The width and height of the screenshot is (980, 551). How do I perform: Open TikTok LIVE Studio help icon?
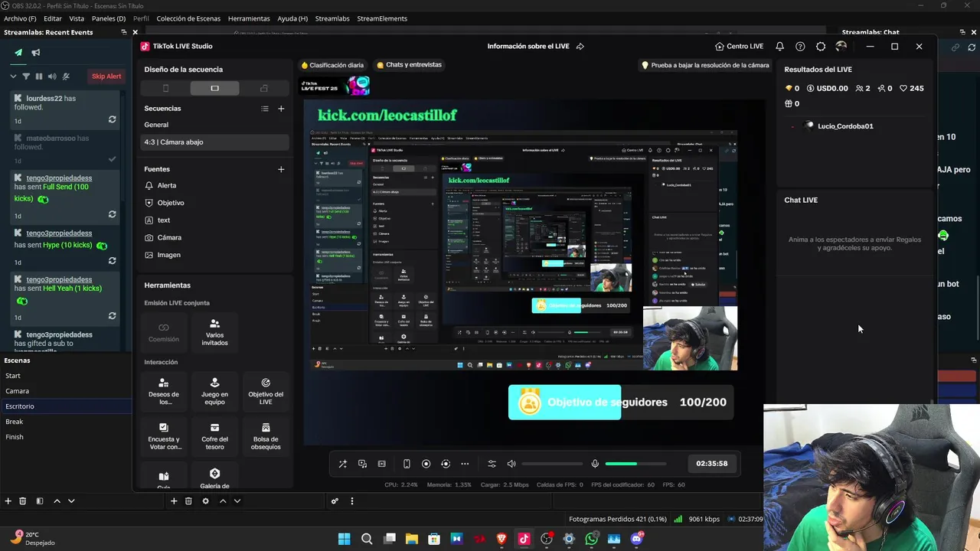coord(800,46)
